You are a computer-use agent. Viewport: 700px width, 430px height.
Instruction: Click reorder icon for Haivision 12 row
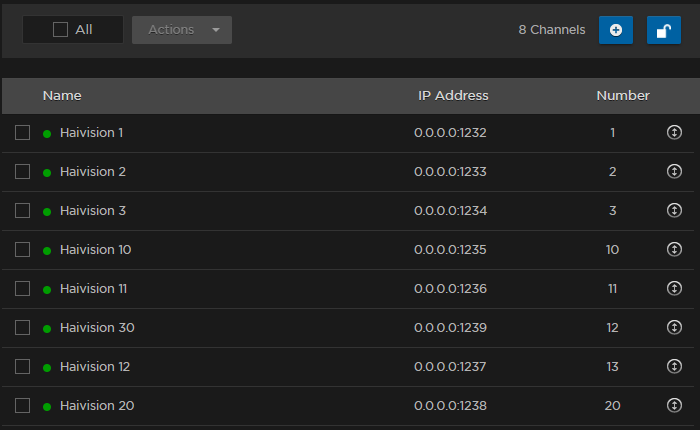pyautogui.click(x=674, y=366)
